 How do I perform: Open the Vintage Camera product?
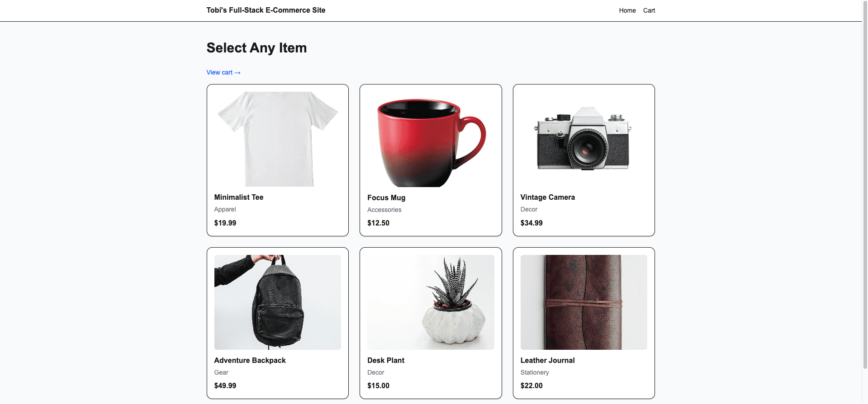[583, 160]
